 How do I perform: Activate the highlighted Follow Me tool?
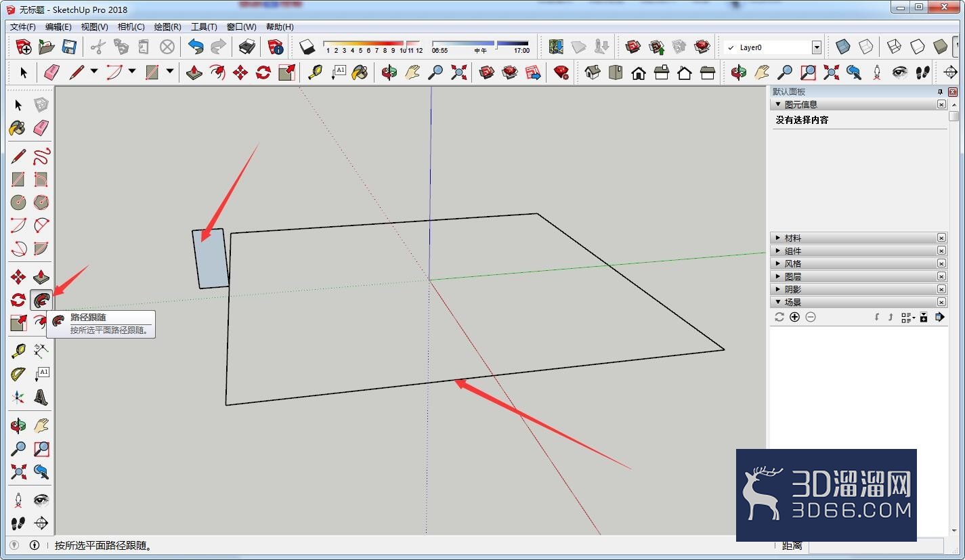(x=41, y=300)
